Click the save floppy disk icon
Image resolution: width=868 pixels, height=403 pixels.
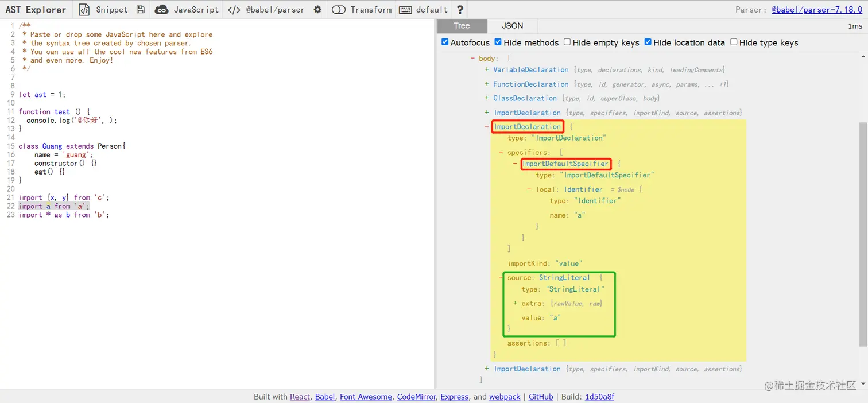click(x=141, y=10)
